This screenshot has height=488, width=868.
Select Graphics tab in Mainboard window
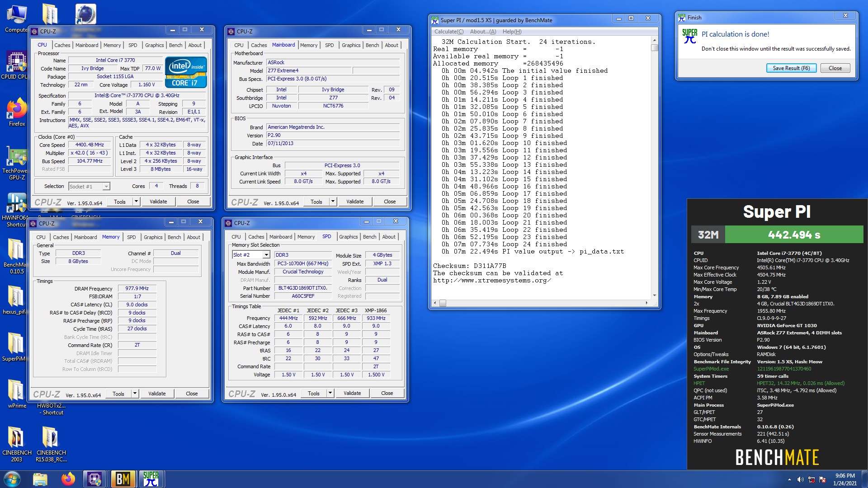351,45
